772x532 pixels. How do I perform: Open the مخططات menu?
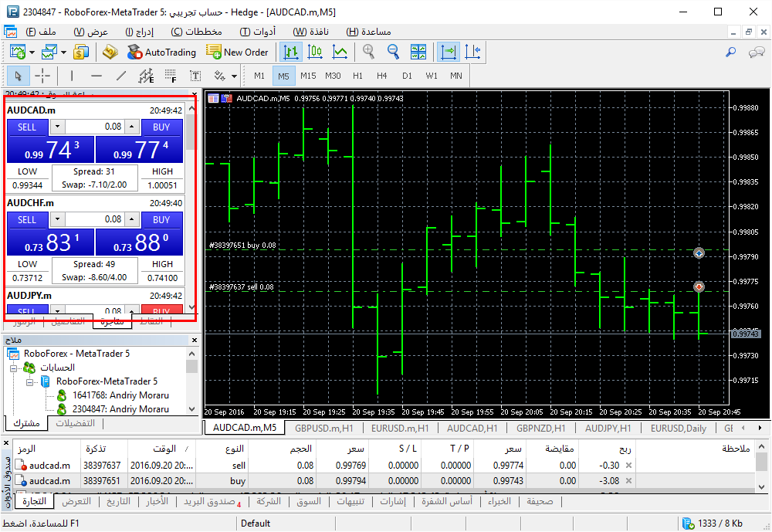click(196, 32)
